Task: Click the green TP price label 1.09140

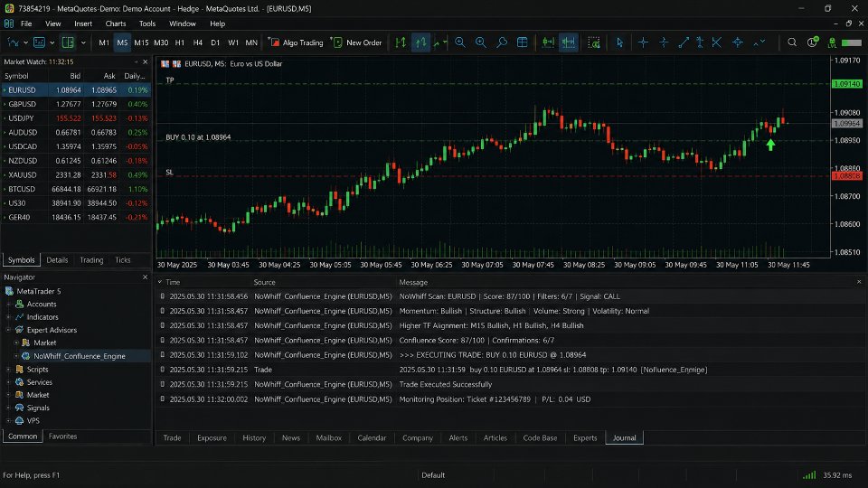Action: (847, 84)
